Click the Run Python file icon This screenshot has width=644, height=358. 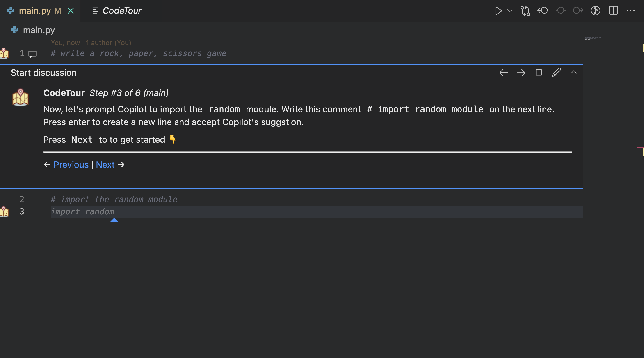(x=498, y=11)
